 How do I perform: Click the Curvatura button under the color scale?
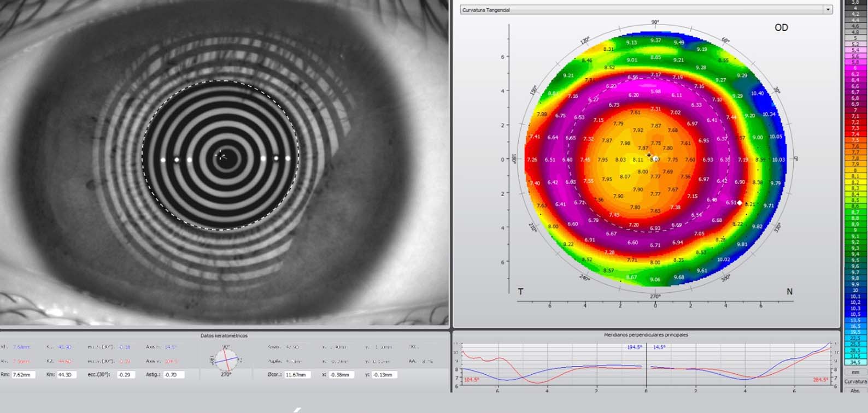coord(855,381)
